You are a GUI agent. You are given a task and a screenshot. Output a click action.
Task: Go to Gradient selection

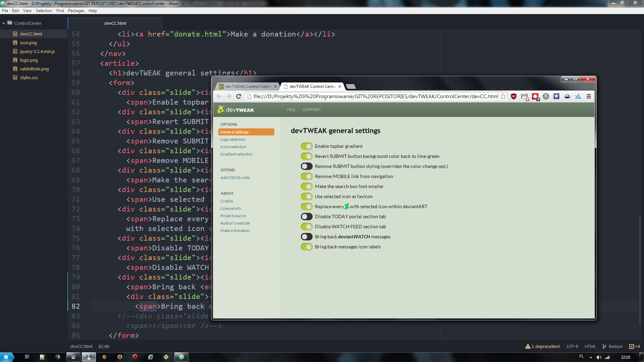[x=236, y=154]
